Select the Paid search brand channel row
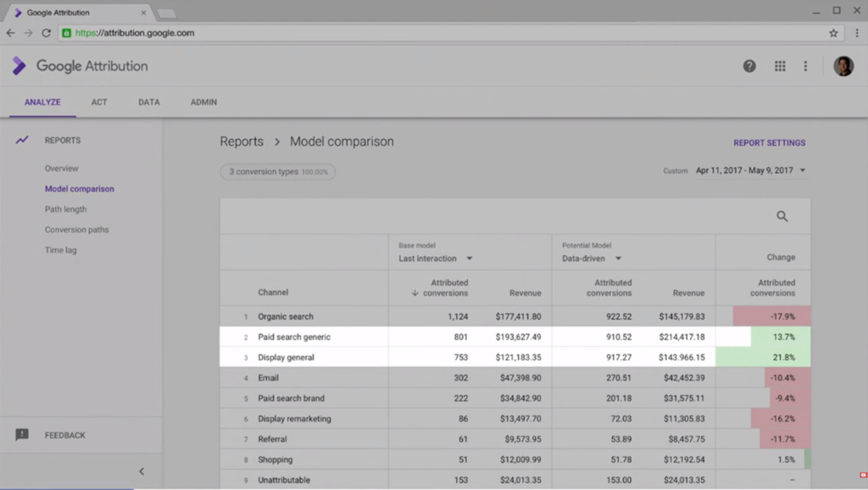The image size is (868, 490). coord(515,398)
